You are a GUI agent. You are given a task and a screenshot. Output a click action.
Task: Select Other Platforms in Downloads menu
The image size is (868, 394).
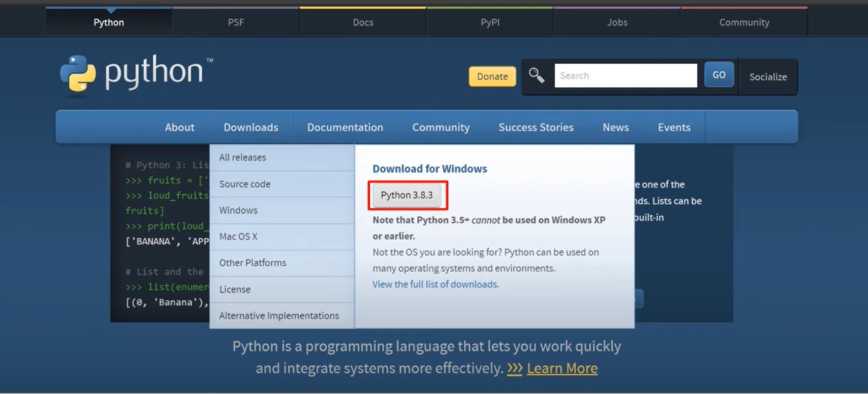coord(282,262)
